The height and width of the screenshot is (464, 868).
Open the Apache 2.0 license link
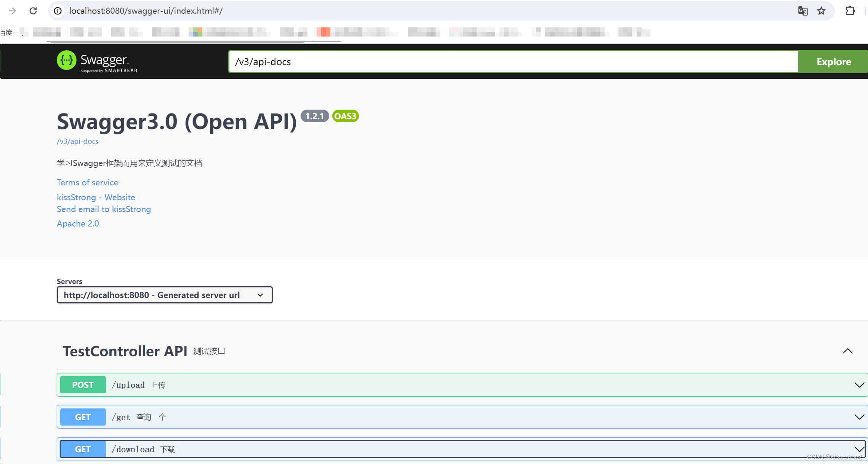[x=78, y=223]
